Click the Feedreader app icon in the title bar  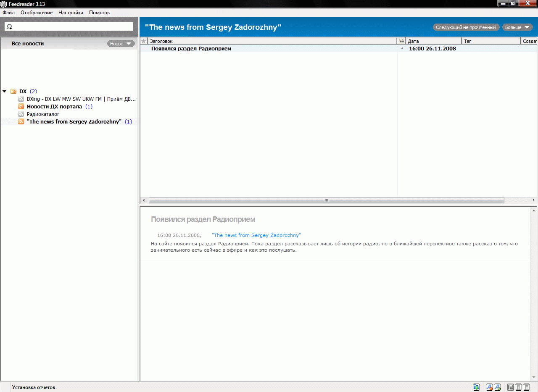tap(3, 4)
